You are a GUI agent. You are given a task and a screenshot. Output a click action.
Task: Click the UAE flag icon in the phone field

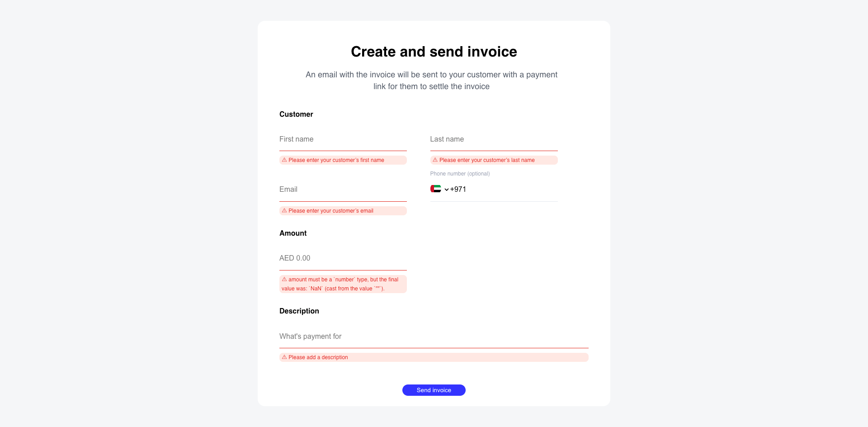[x=436, y=189]
